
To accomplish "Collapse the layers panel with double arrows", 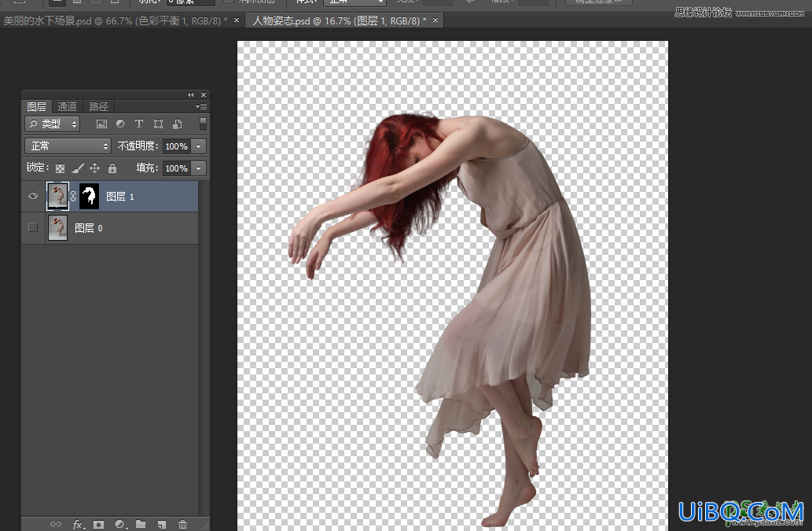I will click(x=190, y=95).
